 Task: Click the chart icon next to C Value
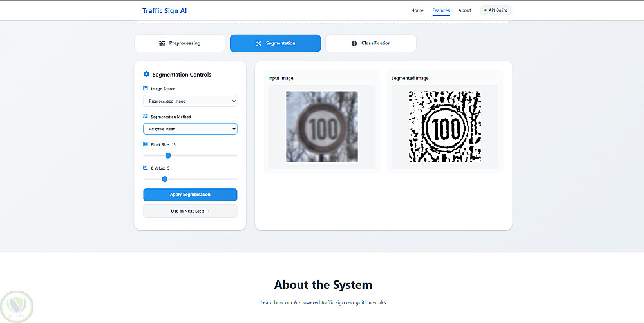[146, 168]
